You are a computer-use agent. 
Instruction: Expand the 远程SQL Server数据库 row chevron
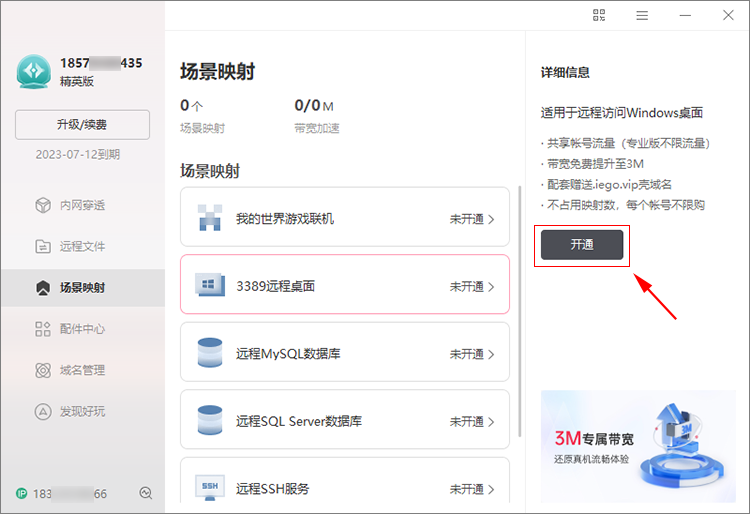tap(491, 422)
